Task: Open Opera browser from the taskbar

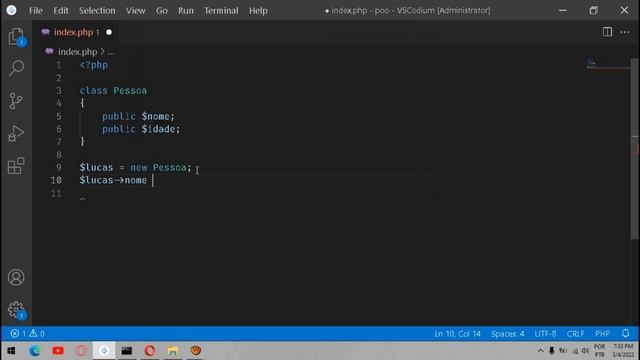Action: point(150,351)
